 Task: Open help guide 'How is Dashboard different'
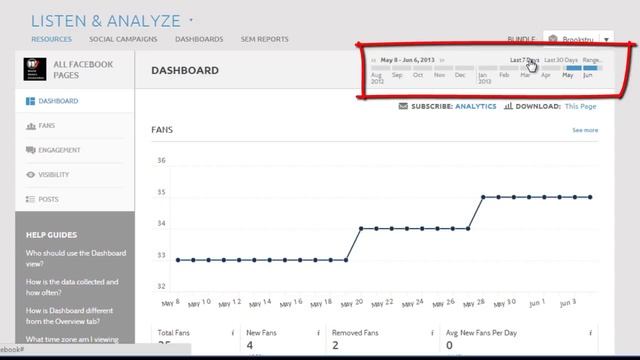(x=69, y=316)
